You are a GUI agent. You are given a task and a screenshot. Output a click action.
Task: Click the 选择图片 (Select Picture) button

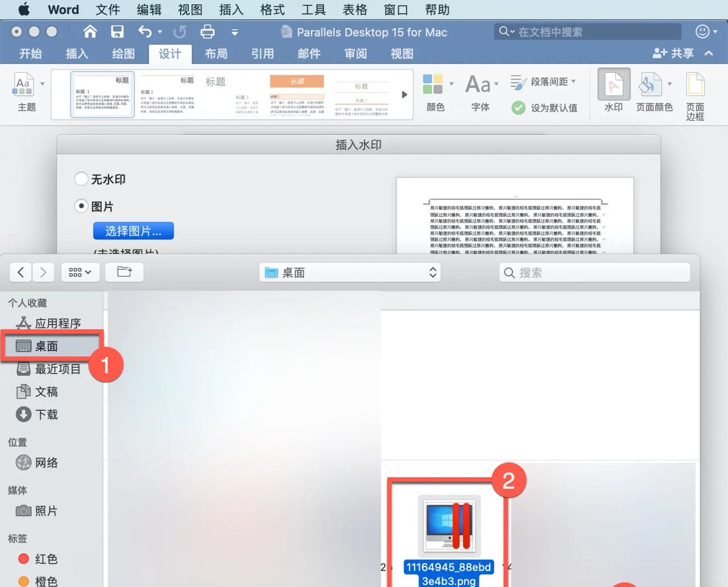(133, 231)
